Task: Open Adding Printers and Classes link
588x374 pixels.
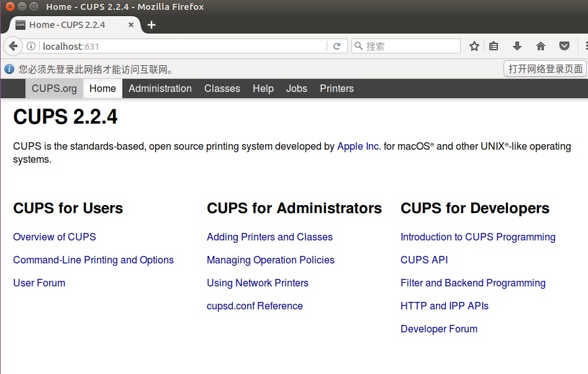Action: 269,237
